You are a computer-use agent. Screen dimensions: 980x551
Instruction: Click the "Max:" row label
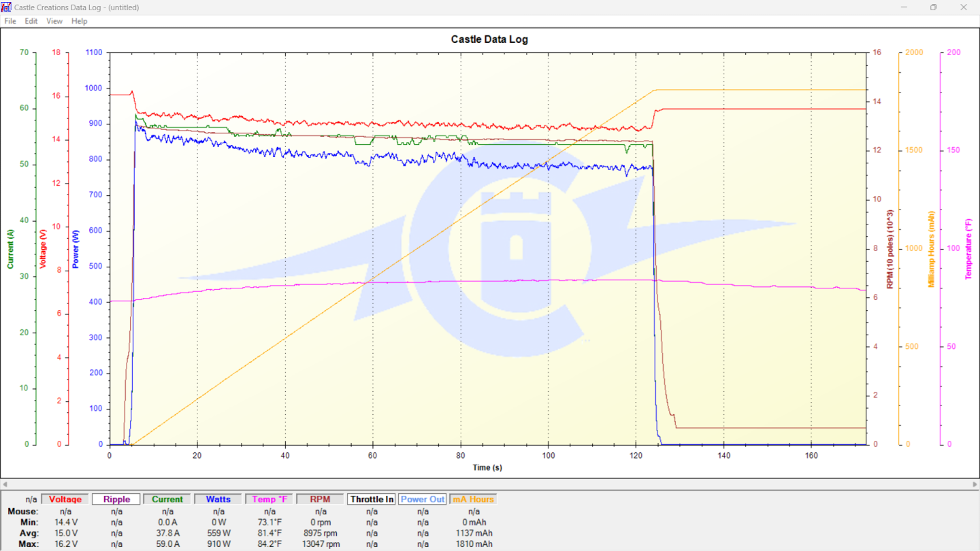28,544
